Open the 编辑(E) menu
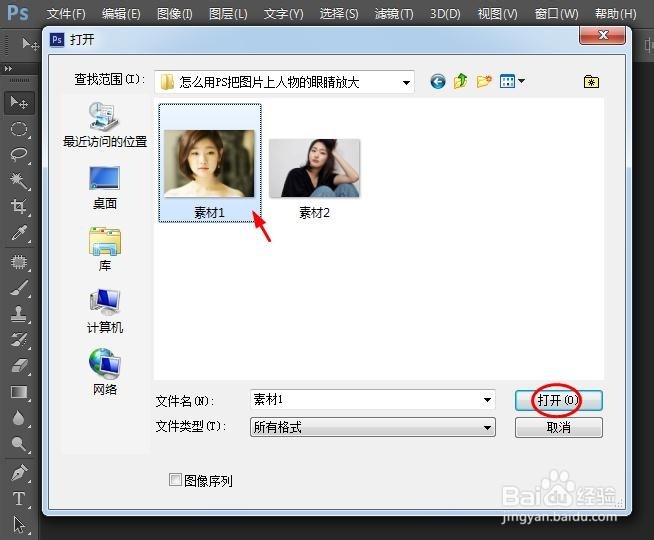The height and width of the screenshot is (540, 654). [x=121, y=14]
